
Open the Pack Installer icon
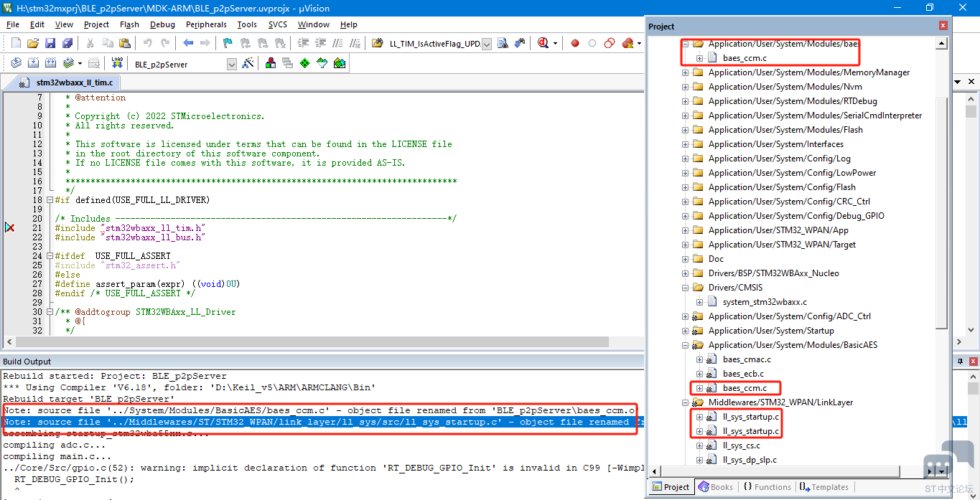340,63
